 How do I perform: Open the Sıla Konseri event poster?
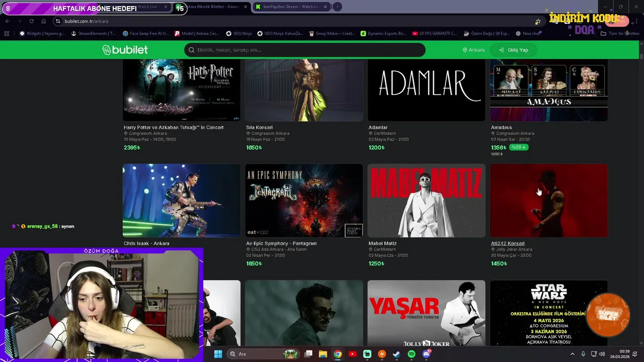click(304, 90)
